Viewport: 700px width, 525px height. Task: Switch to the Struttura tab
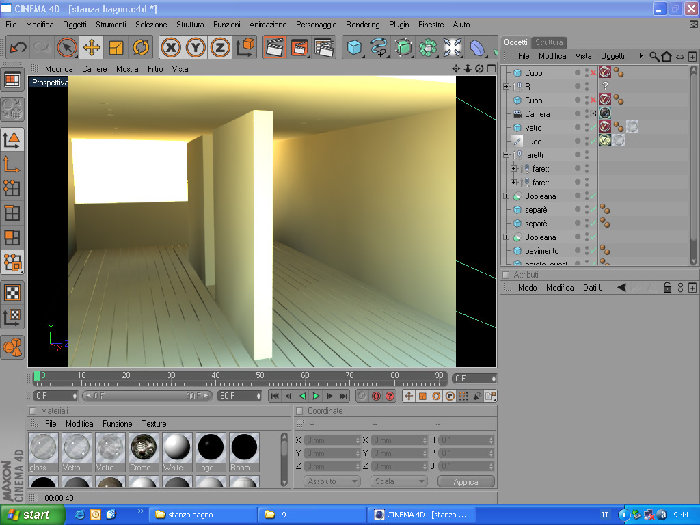(x=549, y=42)
